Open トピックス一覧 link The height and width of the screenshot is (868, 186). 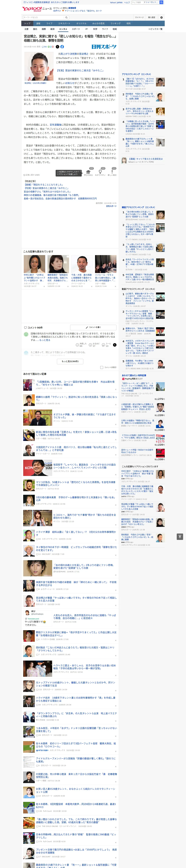[x=155, y=29]
